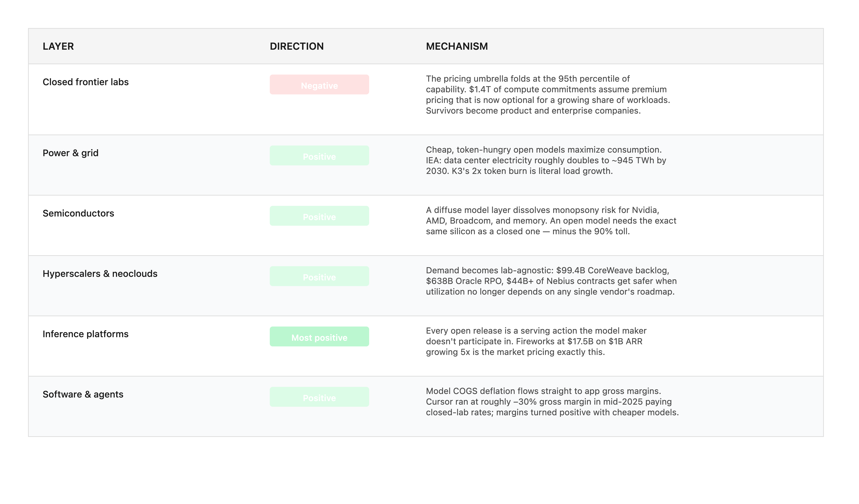Click the DIRECTION column header
The width and height of the screenshot is (859, 504).
pos(297,46)
